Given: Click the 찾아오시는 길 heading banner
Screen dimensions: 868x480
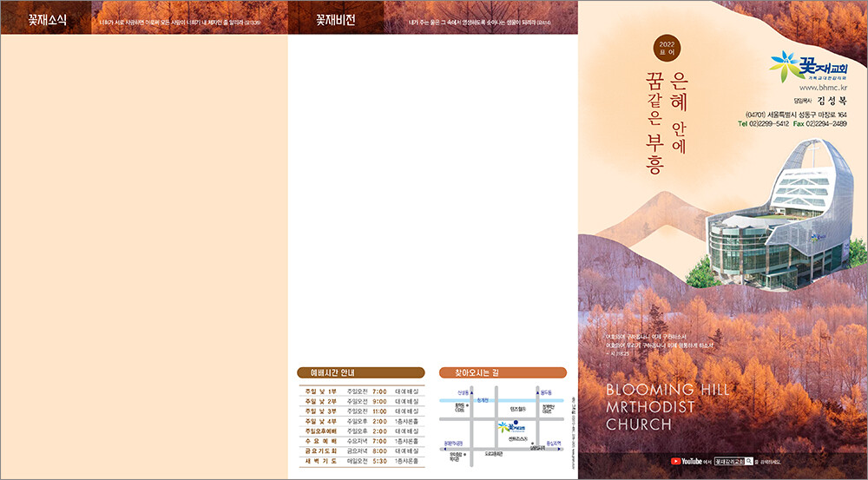Looking at the screenshot, I should click(503, 372).
